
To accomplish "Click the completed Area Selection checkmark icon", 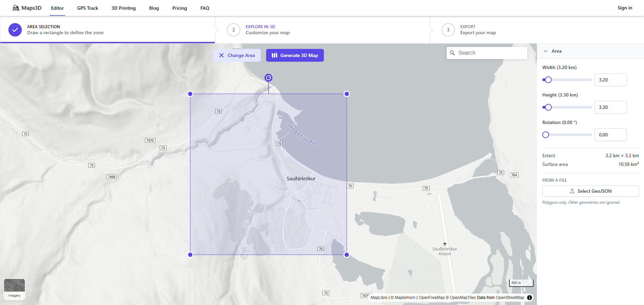I will point(15,30).
